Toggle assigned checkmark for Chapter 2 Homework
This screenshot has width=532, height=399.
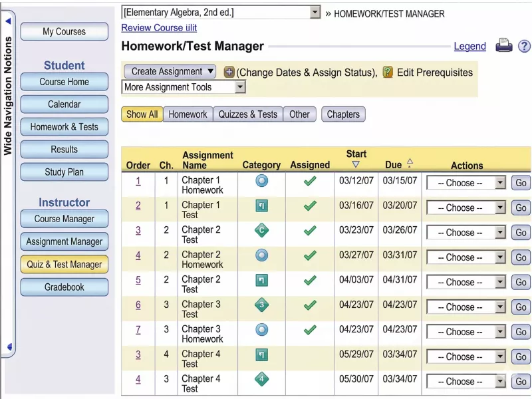click(x=310, y=255)
